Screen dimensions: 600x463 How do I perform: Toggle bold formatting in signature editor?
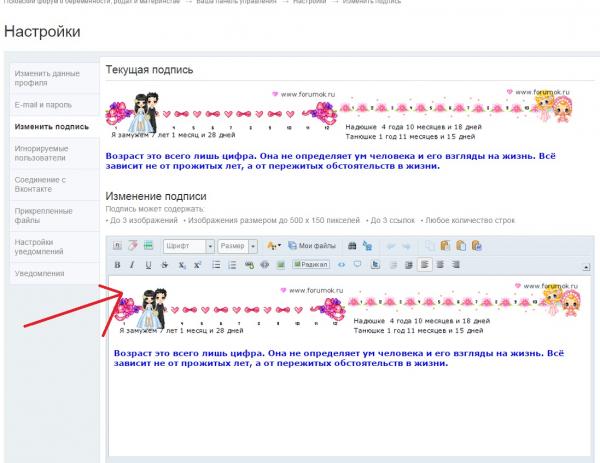click(117, 265)
